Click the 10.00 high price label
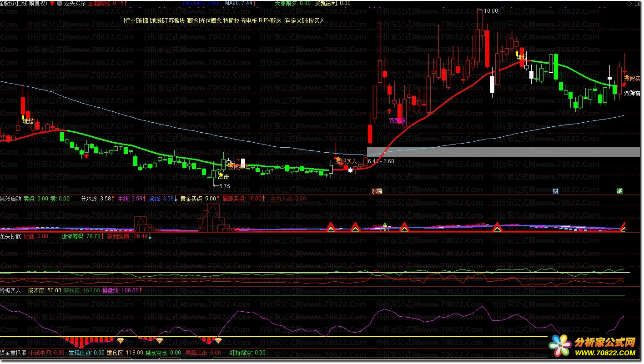The image size is (644, 364). coord(490,11)
